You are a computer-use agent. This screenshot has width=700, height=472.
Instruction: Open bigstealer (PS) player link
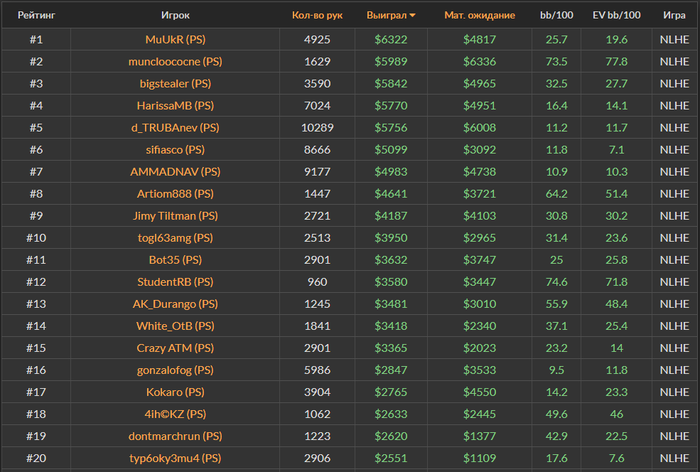175,83
